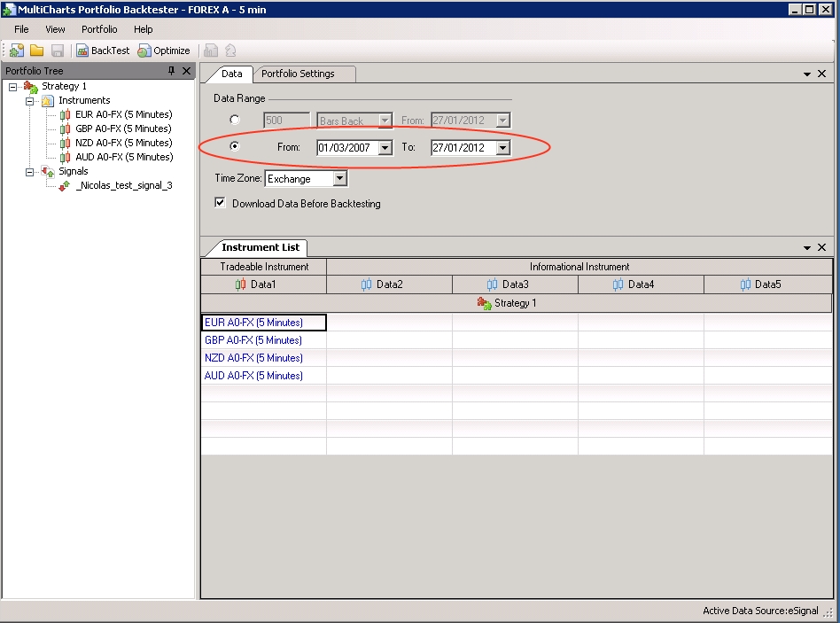Open the To date picker 27/01/2012
This screenshot has height=623, width=840.
(x=503, y=147)
